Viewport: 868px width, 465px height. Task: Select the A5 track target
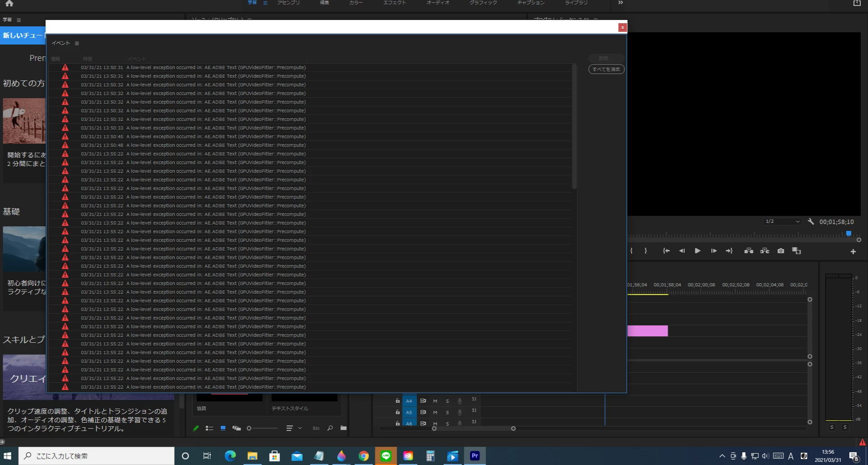point(409,412)
